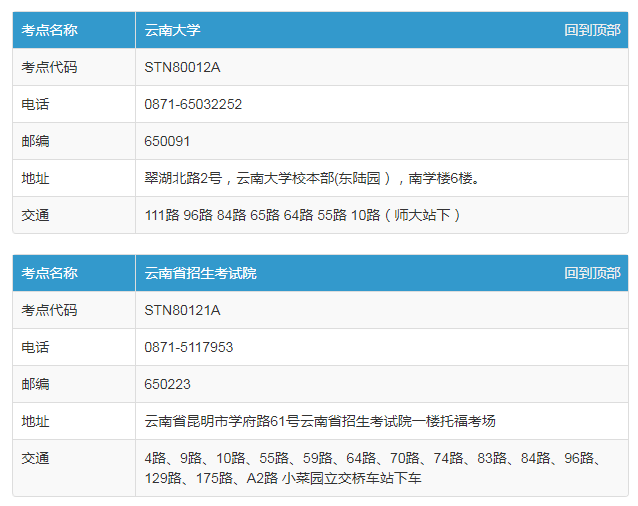Select the 云南大学 test center name
This screenshot has width=638, height=506.
pos(173,30)
